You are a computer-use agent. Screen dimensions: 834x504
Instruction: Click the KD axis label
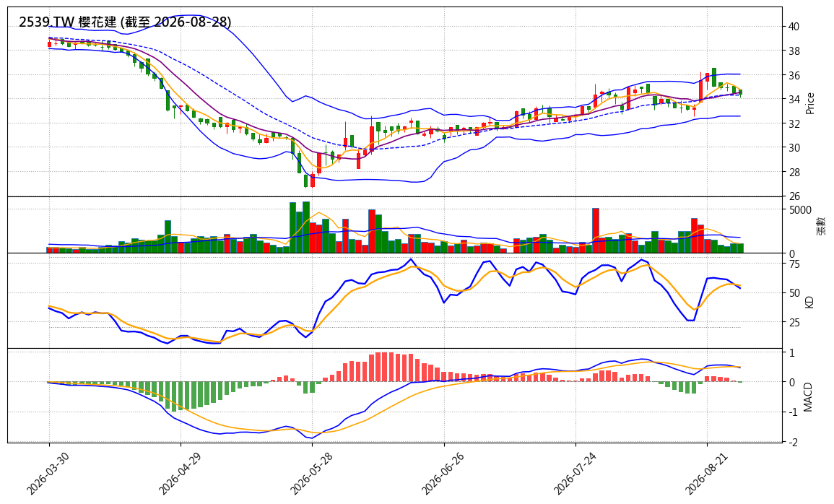(809, 302)
